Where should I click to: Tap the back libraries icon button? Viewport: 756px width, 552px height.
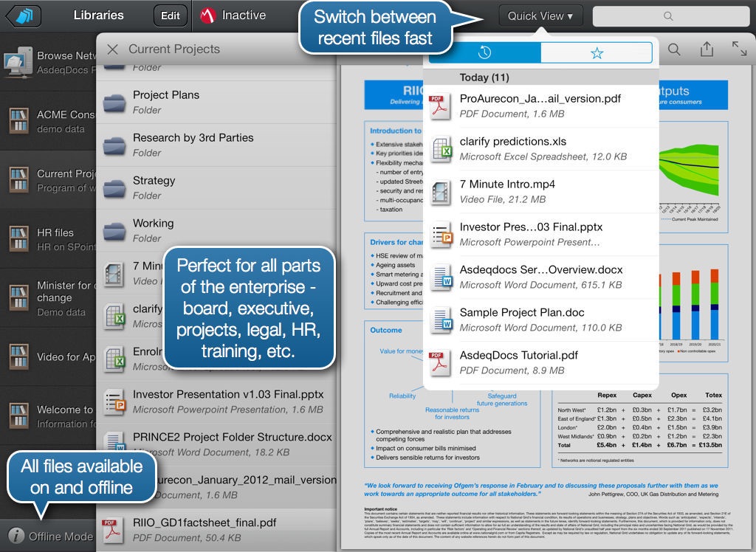point(23,16)
